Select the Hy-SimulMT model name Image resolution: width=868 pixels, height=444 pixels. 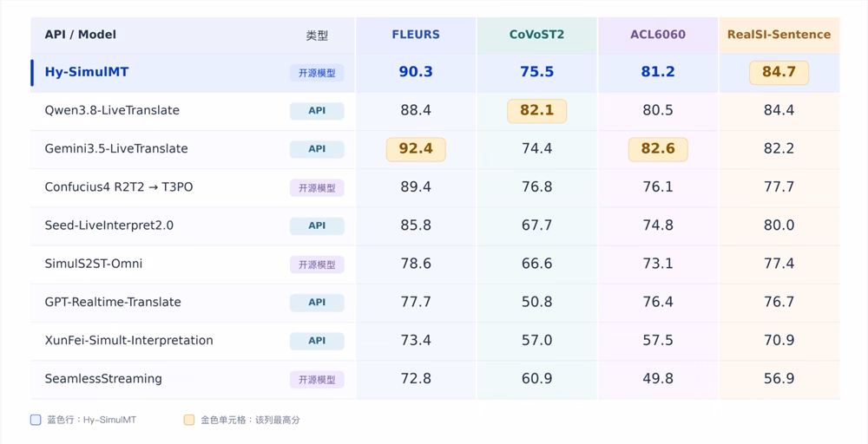coord(86,72)
